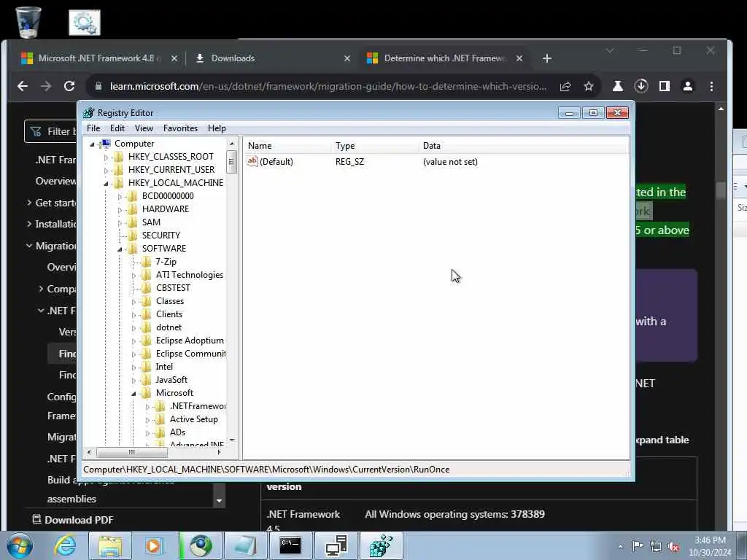Select the Intel key folder
Viewport: 747px width, 560px height.
click(x=164, y=367)
